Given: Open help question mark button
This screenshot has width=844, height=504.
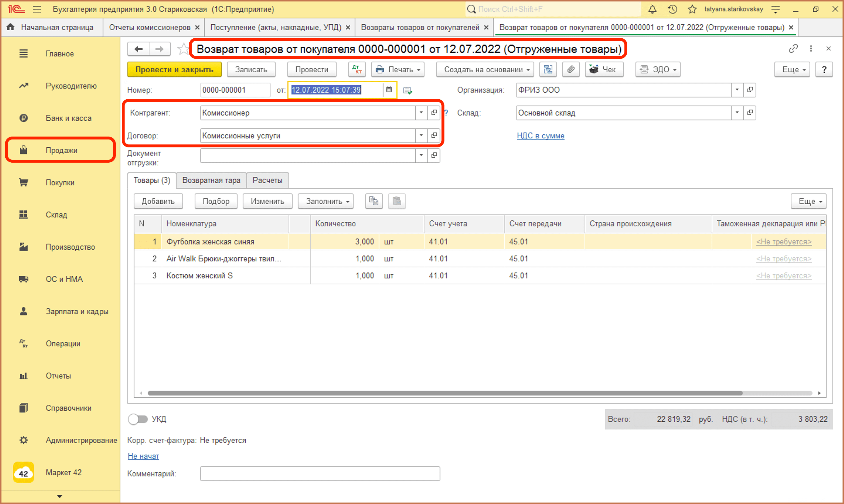Looking at the screenshot, I should 824,70.
